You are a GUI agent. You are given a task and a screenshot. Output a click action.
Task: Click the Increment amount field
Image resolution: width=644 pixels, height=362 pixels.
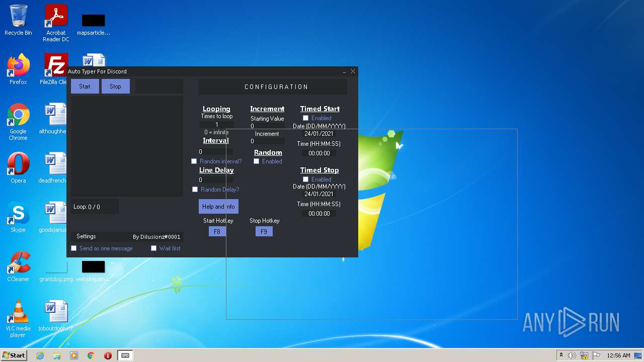pos(267,141)
